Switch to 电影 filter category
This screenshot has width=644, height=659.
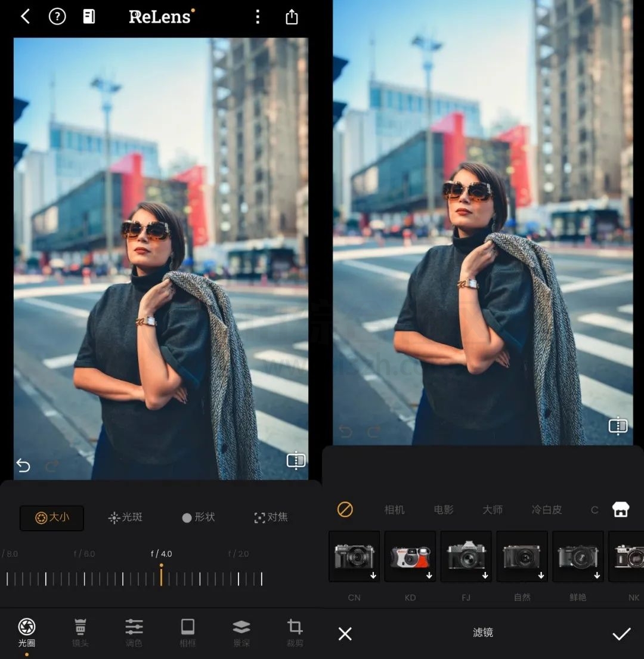coord(444,510)
